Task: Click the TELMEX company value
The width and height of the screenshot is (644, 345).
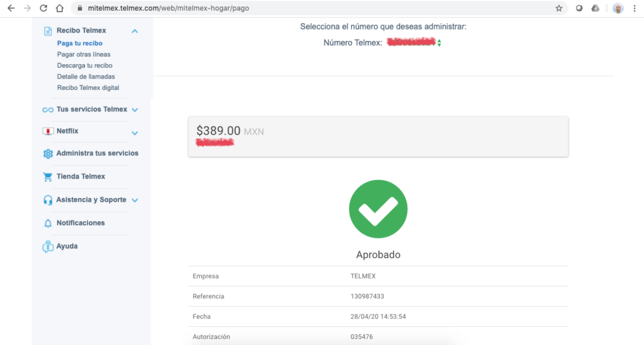Action: [x=363, y=276]
